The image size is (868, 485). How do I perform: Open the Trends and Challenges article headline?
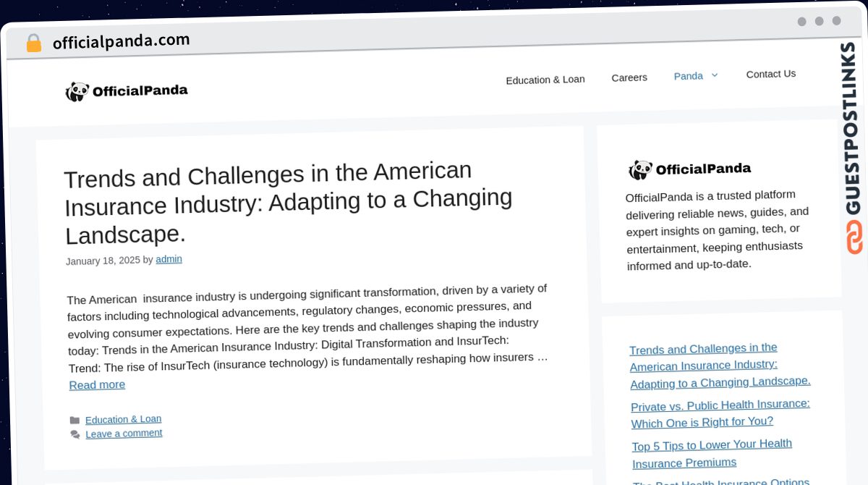289,203
